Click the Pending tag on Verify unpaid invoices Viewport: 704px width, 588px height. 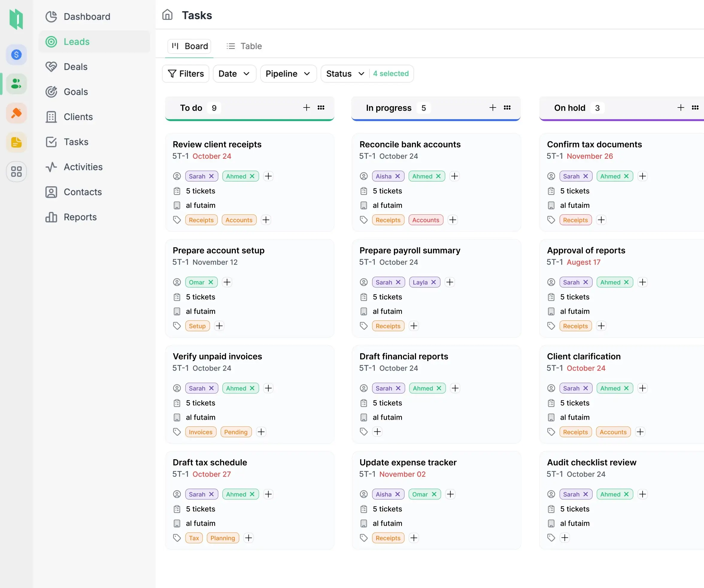236,432
